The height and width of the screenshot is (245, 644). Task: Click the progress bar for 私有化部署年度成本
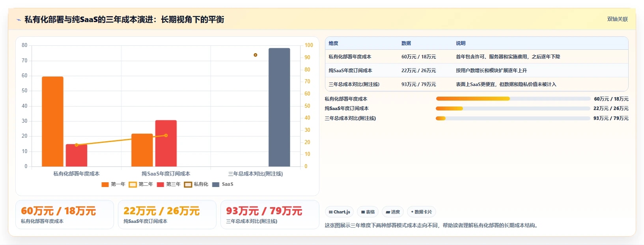513,99
